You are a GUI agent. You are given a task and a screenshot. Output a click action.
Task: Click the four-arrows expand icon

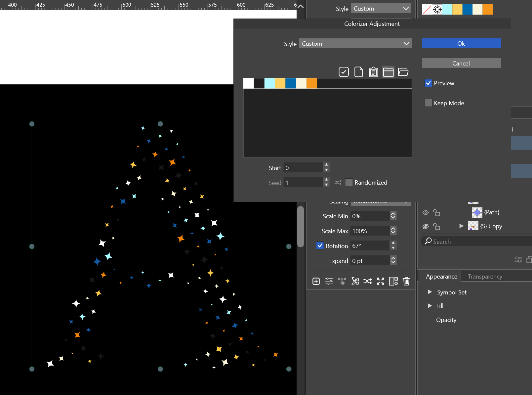[x=381, y=281]
